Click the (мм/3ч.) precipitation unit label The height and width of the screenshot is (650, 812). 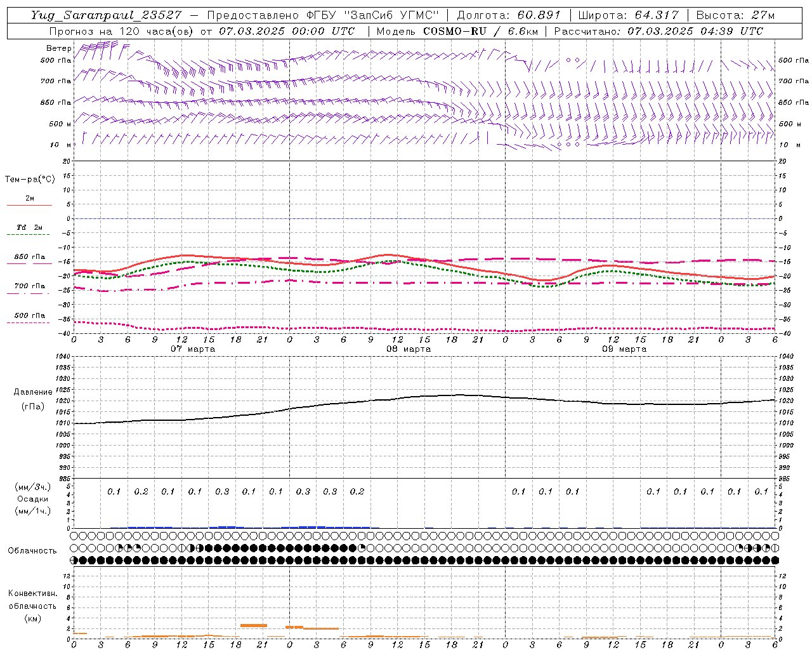[33, 487]
